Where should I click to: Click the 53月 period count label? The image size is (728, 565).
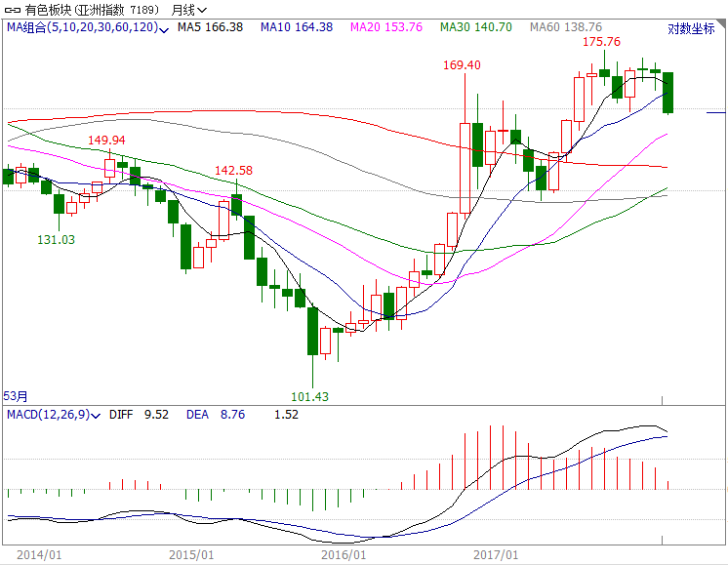coord(16,396)
